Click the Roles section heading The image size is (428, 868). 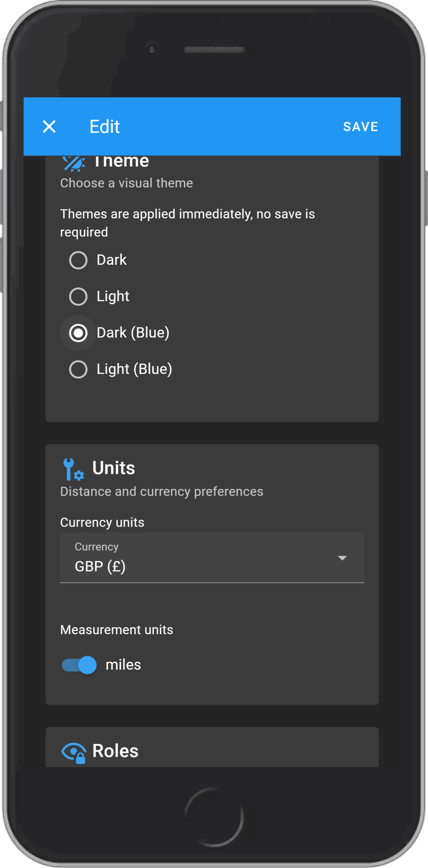[x=115, y=751]
